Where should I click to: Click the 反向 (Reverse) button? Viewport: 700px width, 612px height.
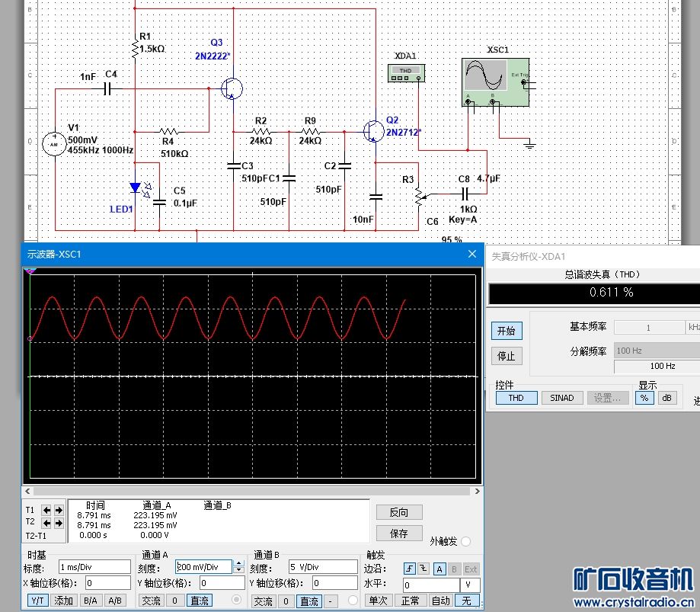398,512
